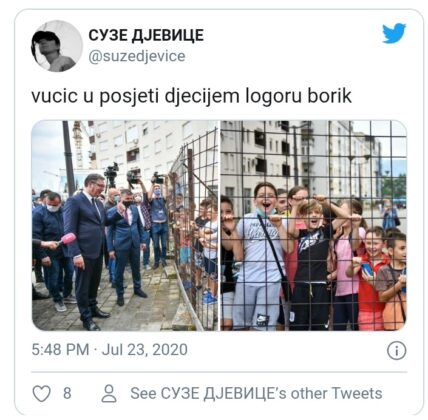
Task: Open right photo of children behind fence
Action: (x=313, y=226)
